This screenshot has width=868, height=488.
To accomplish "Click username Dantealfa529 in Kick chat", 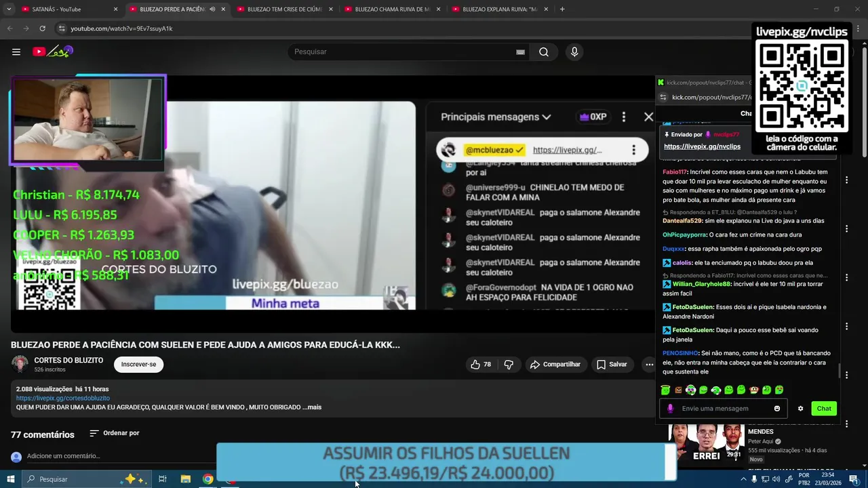I will [x=682, y=221].
